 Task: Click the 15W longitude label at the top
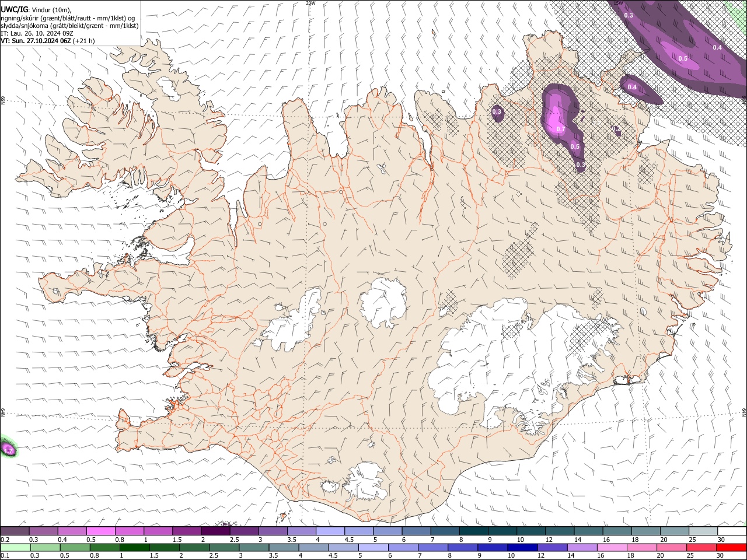tap(618, 3)
